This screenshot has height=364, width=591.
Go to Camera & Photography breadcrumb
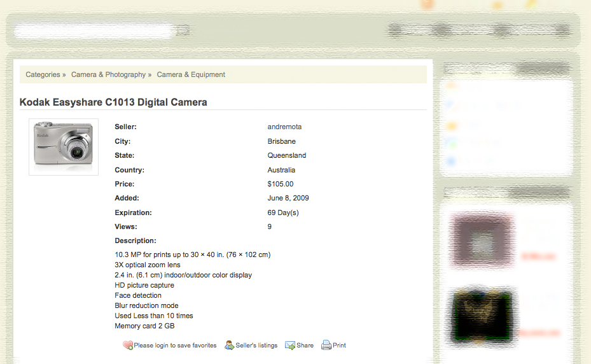coord(108,74)
